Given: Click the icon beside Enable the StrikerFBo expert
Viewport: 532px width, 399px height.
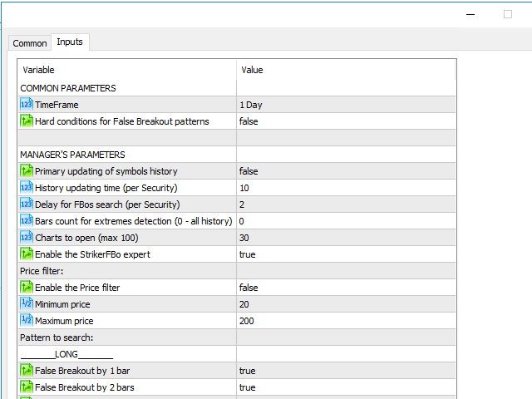Looking at the screenshot, I should pyautogui.click(x=27, y=254).
